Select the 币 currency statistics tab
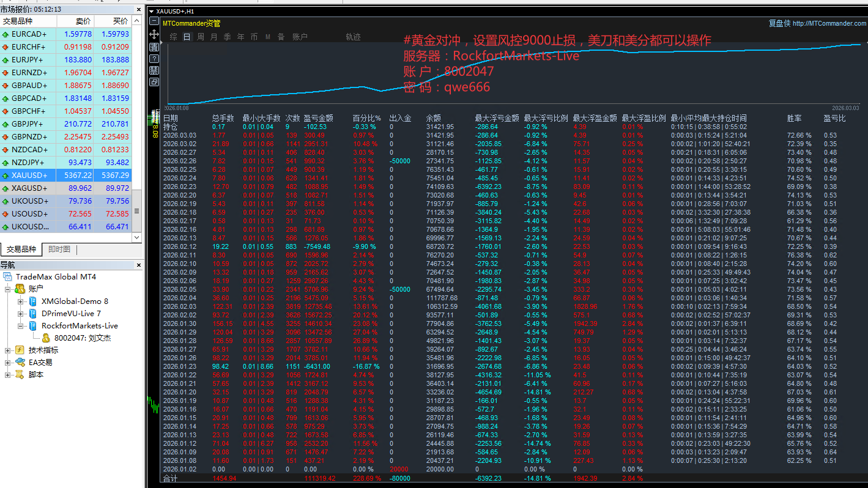868x488 pixels. coord(254,37)
